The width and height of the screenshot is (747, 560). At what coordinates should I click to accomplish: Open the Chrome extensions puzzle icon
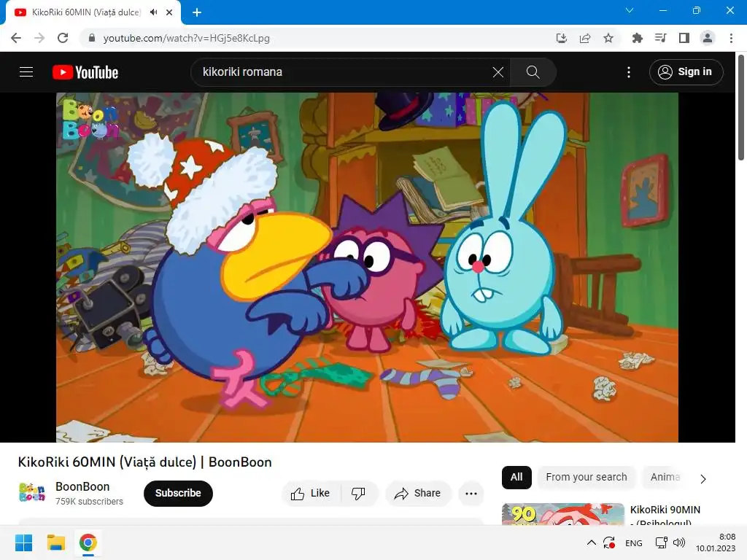pyautogui.click(x=638, y=38)
